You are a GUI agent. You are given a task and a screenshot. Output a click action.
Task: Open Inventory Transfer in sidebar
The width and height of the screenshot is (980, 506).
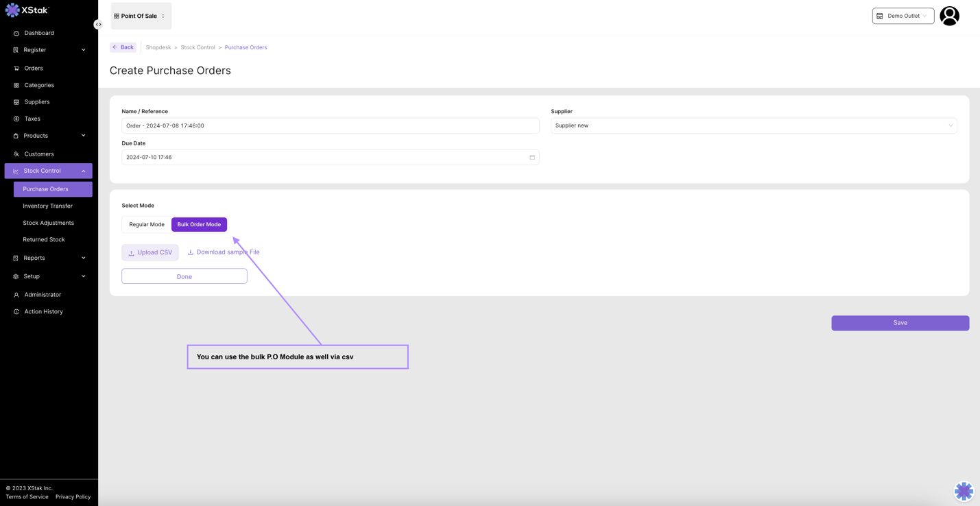(47, 206)
